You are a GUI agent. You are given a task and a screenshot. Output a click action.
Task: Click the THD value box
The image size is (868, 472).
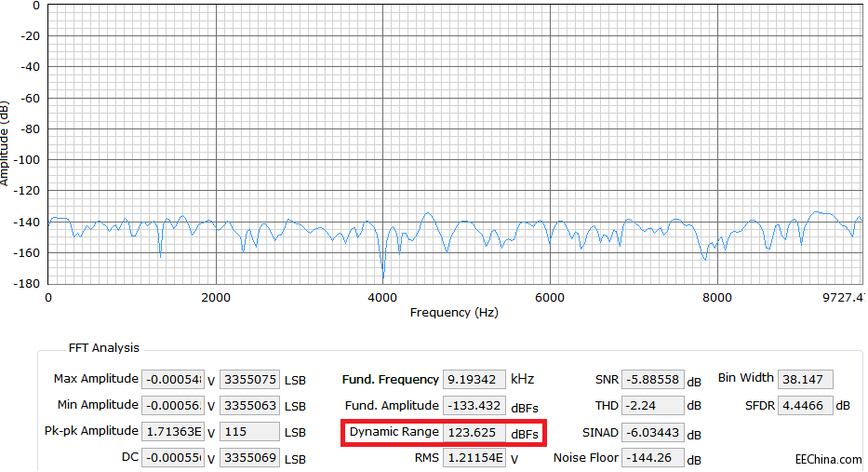pos(653,406)
